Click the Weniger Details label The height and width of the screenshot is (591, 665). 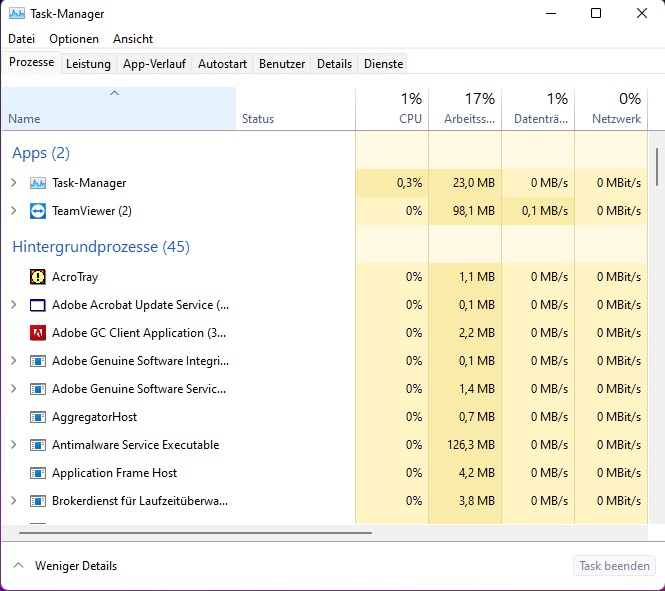pos(76,566)
